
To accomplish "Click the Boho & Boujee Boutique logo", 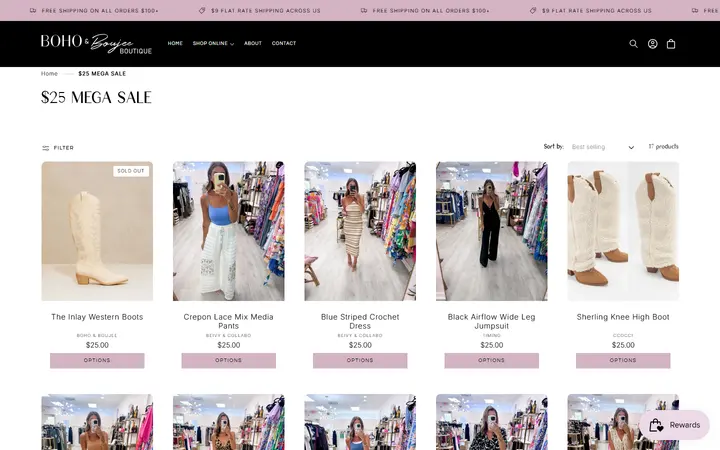I will (96, 44).
